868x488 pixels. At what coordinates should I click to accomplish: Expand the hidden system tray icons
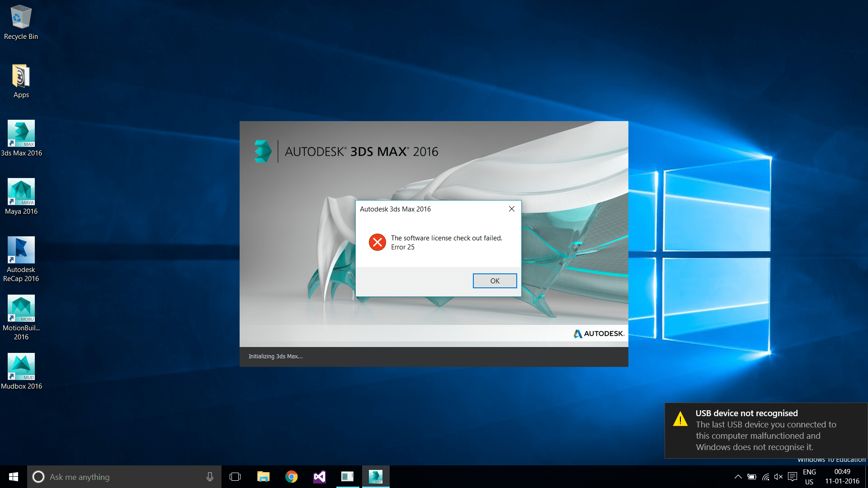click(x=738, y=477)
